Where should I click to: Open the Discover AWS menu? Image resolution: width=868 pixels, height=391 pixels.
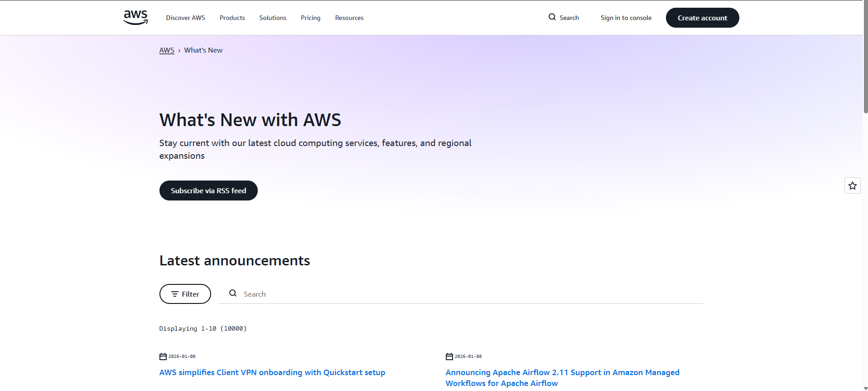(185, 18)
